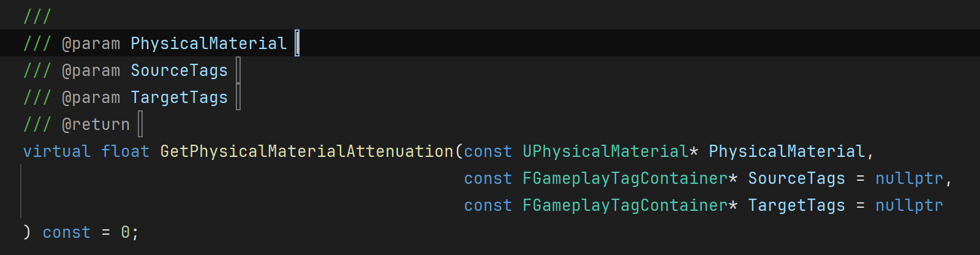This screenshot has height=255, width=980.
Task: Click the placeholder after @param SourceTags comment
Action: coord(238,70)
